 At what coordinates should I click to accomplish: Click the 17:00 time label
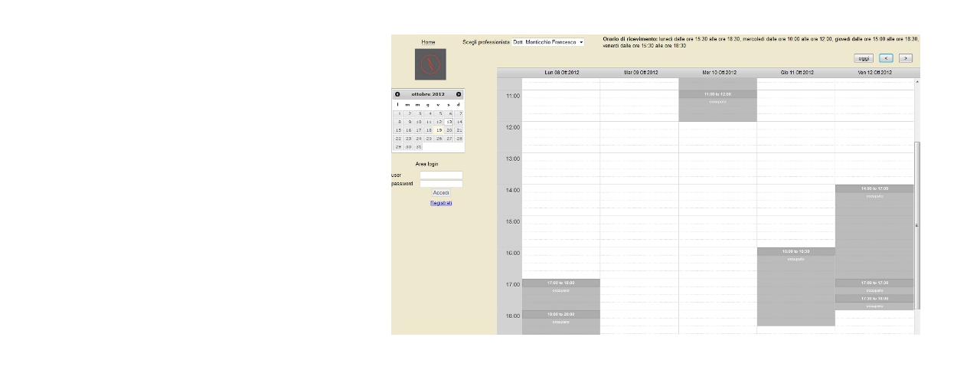(x=512, y=284)
